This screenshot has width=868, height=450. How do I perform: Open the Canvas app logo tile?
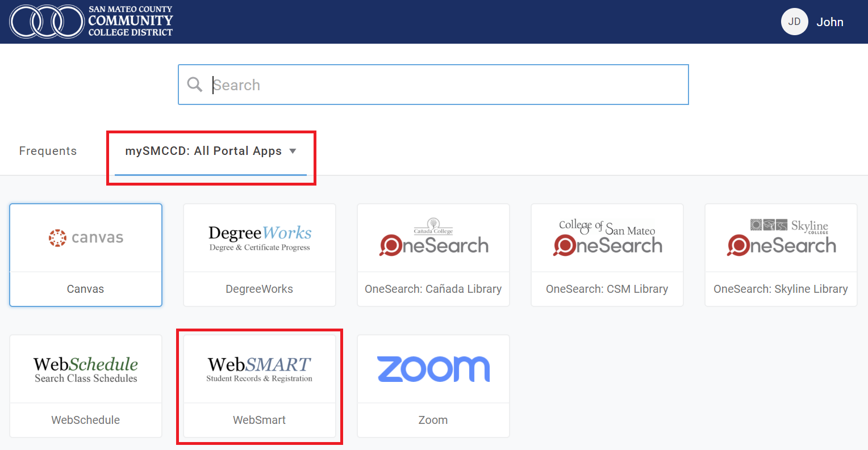tap(86, 238)
